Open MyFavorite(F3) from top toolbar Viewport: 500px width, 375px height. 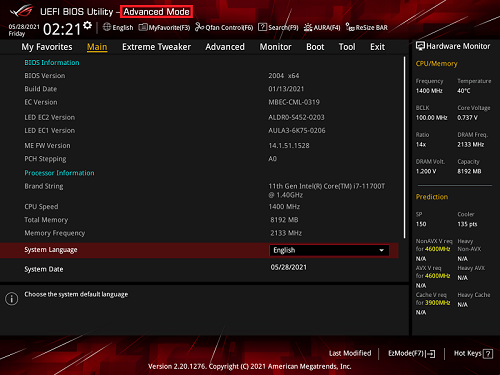164,27
